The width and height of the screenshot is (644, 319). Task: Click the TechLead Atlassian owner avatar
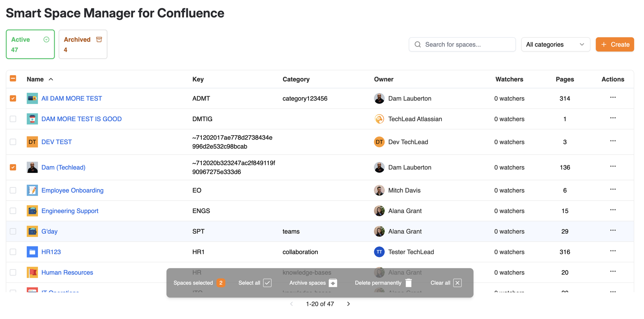pyautogui.click(x=379, y=119)
